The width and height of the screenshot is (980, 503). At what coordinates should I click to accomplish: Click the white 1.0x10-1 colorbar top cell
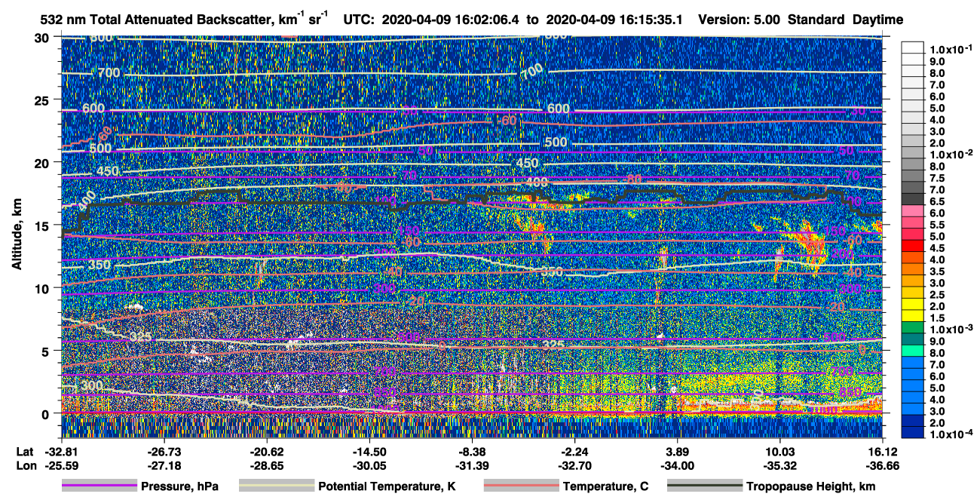pyautogui.click(x=913, y=48)
